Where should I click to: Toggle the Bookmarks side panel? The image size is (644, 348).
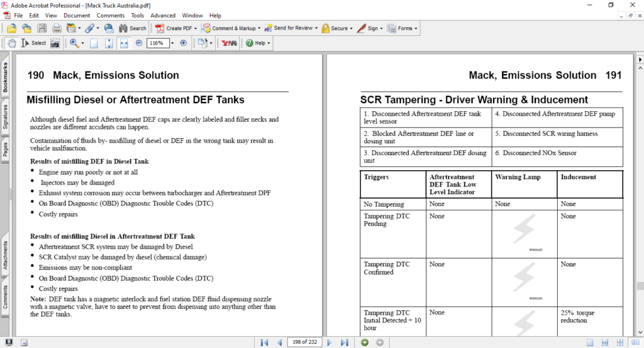[5, 78]
